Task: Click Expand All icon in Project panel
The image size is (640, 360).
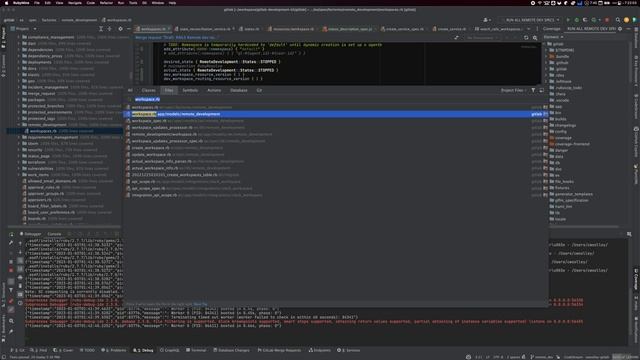Action: (x=101, y=29)
